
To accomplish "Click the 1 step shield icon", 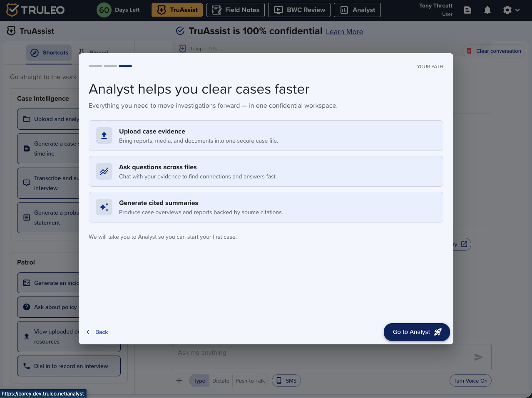I will point(183,49).
